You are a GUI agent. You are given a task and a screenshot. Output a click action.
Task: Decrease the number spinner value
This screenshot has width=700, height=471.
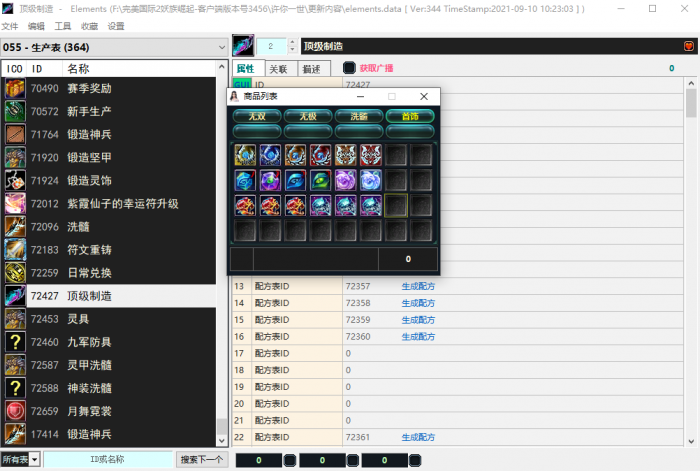292,50
